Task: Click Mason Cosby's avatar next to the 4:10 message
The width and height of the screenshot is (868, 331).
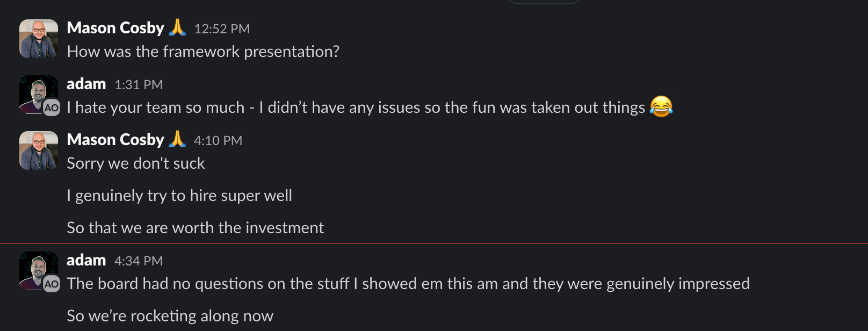Action: tap(38, 150)
